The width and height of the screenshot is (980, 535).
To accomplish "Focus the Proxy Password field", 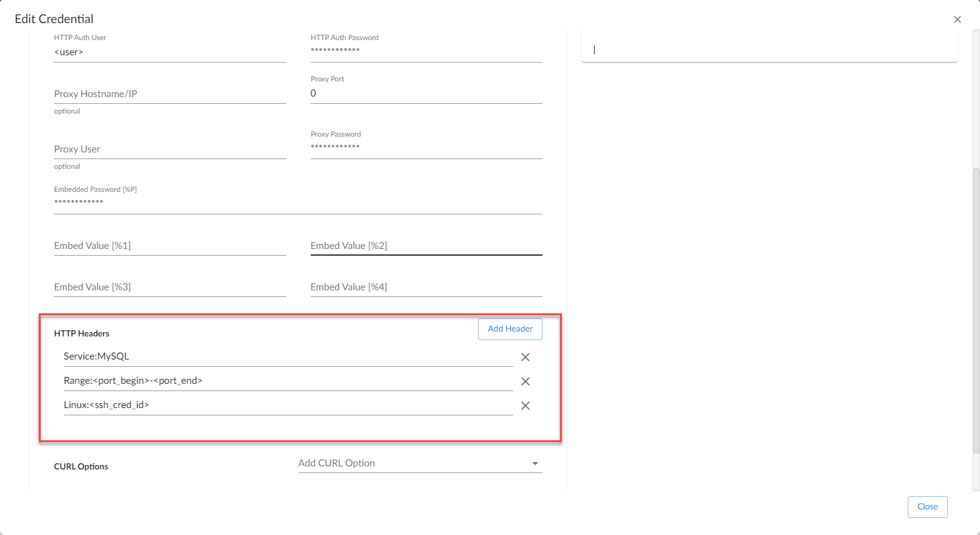I will [426, 148].
